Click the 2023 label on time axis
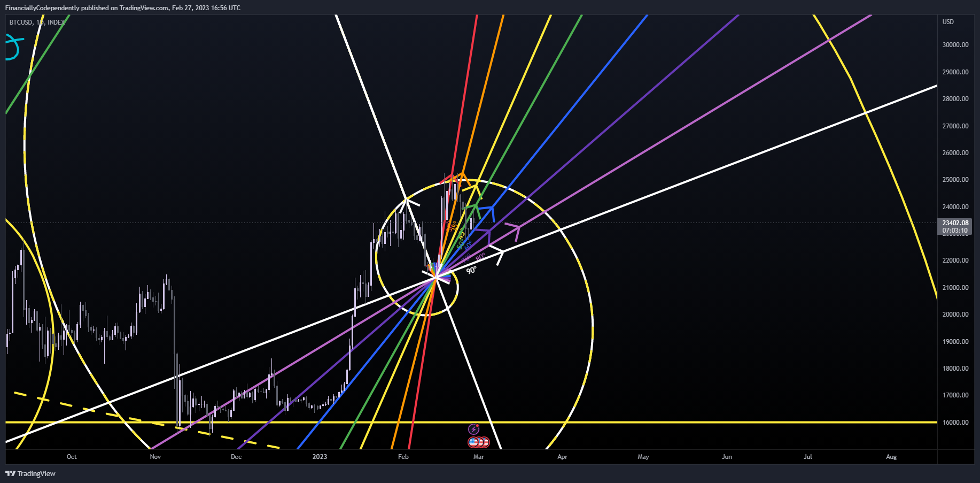 click(320, 457)
